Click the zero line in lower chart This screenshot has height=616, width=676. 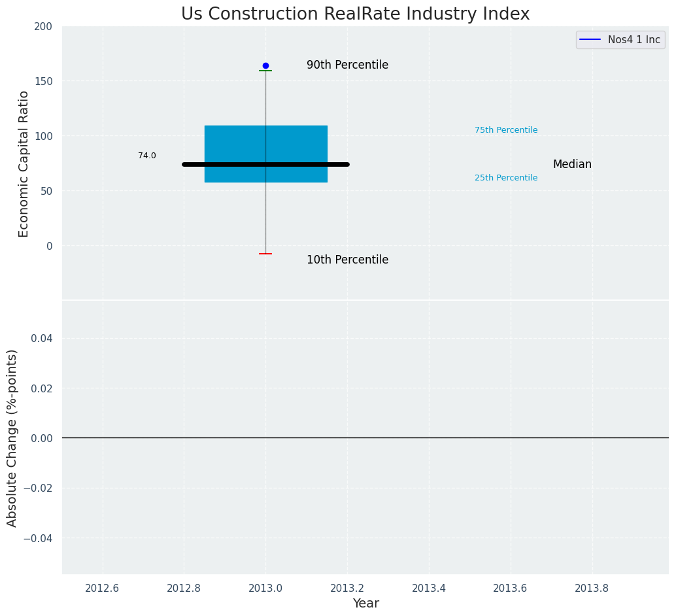point(365,438)
